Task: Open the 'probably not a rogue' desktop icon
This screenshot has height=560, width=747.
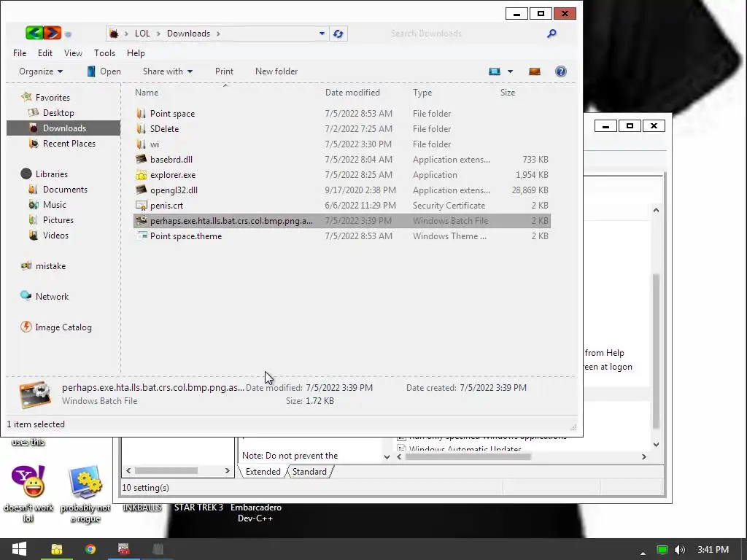Action: click(85, 481)
